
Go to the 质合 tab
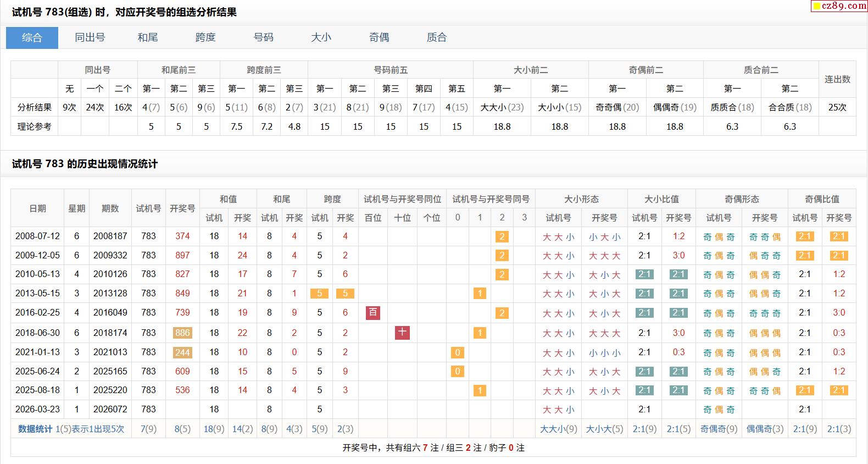click(437, 37)
